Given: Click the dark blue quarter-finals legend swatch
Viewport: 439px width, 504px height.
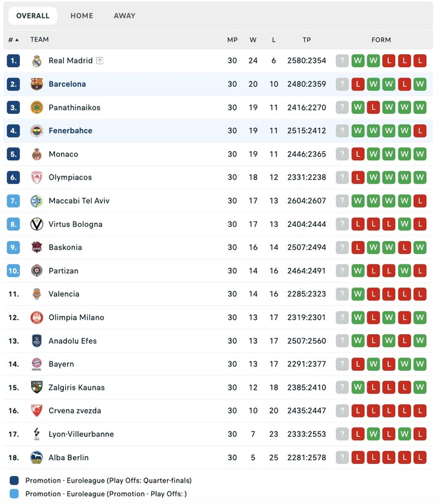Looking at the screenshot, I should (15, 481).
